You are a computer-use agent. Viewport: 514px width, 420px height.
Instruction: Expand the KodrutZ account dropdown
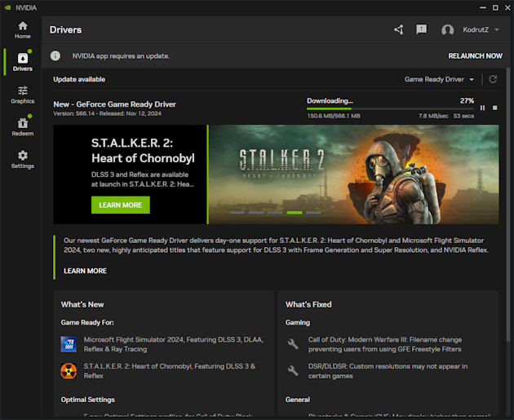tap(481, 30)
